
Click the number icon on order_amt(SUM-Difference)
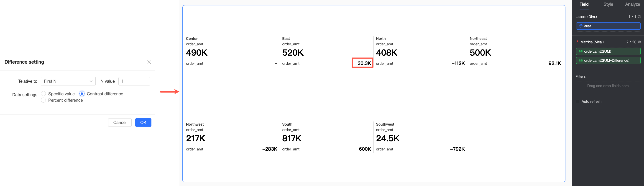tap(581, 61)
